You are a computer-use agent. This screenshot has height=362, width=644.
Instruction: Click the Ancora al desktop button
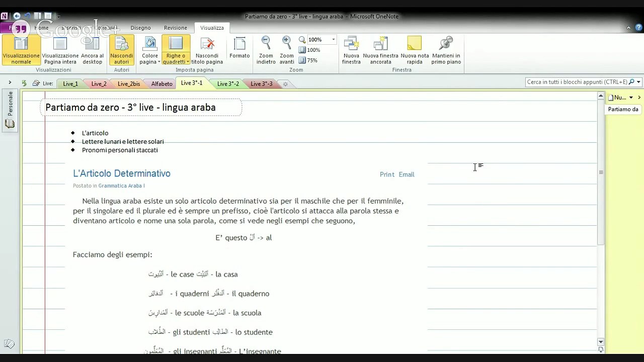coord(92,50)
